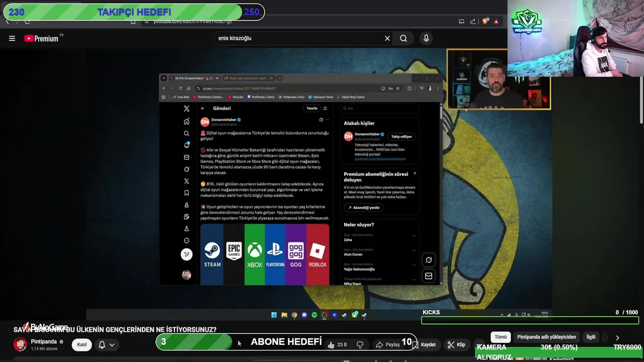
Task: Click the Brave shield icon in the address bar
Action: [x=485, y=21]
